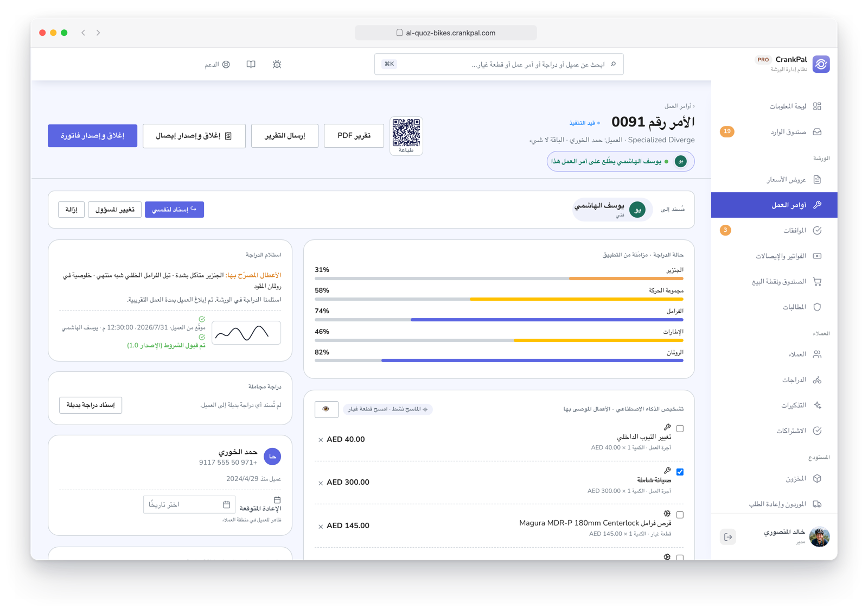The width and height of the screenshot is (868, 614).
Task: Toggle the eye visibility button in diagnosis panel
Action: [326, 409]
